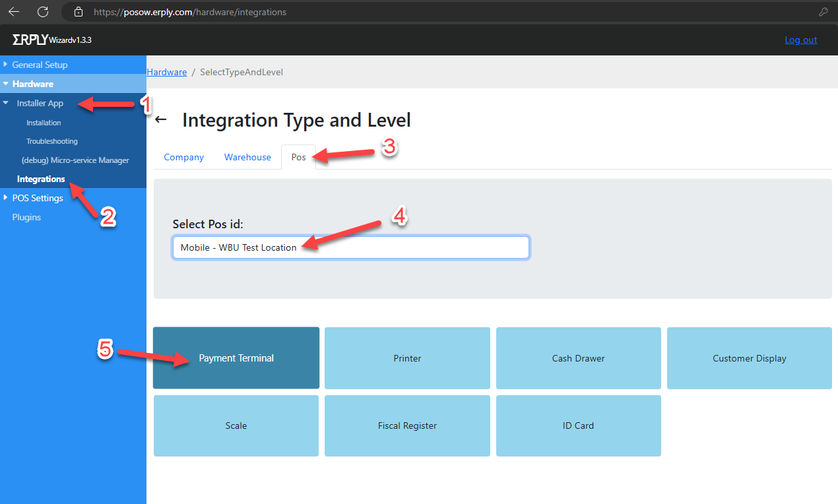The width and height of the screenshot is (838, 504).
Task: Open the Installation page
Action: point(44,123)
